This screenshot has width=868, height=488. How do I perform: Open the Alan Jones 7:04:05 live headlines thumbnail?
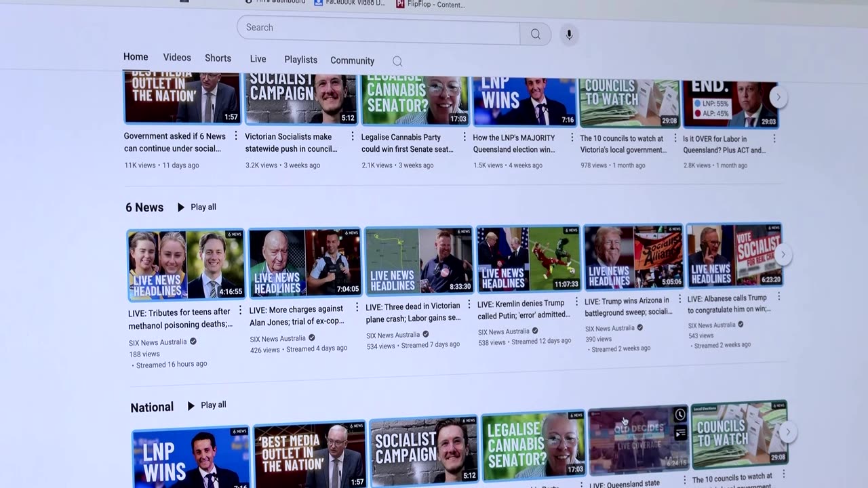(304, 263)
